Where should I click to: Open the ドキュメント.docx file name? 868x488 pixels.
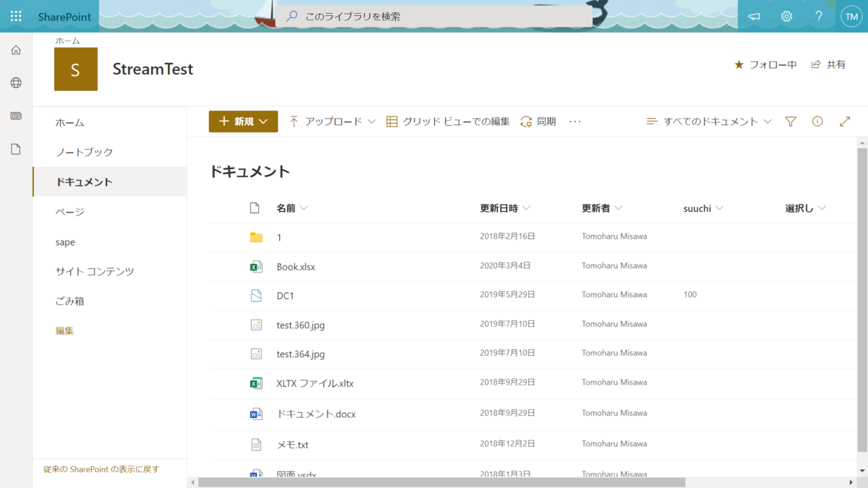click(316, 414)
